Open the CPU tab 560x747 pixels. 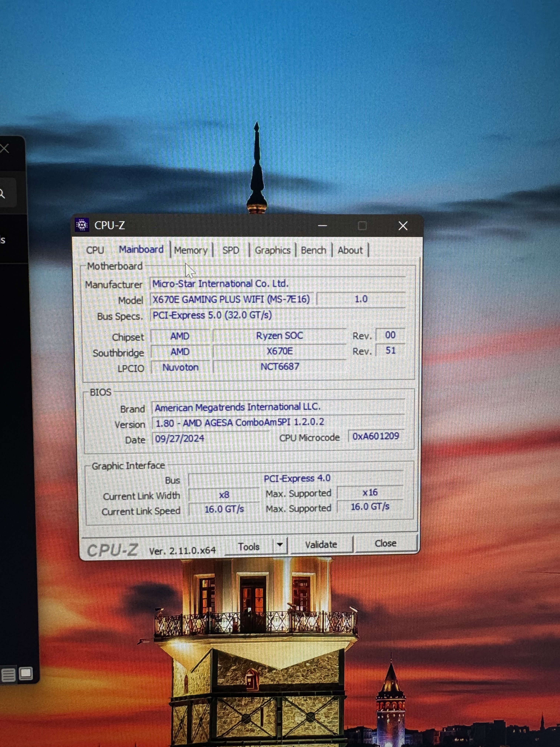(x=95, y=250)
